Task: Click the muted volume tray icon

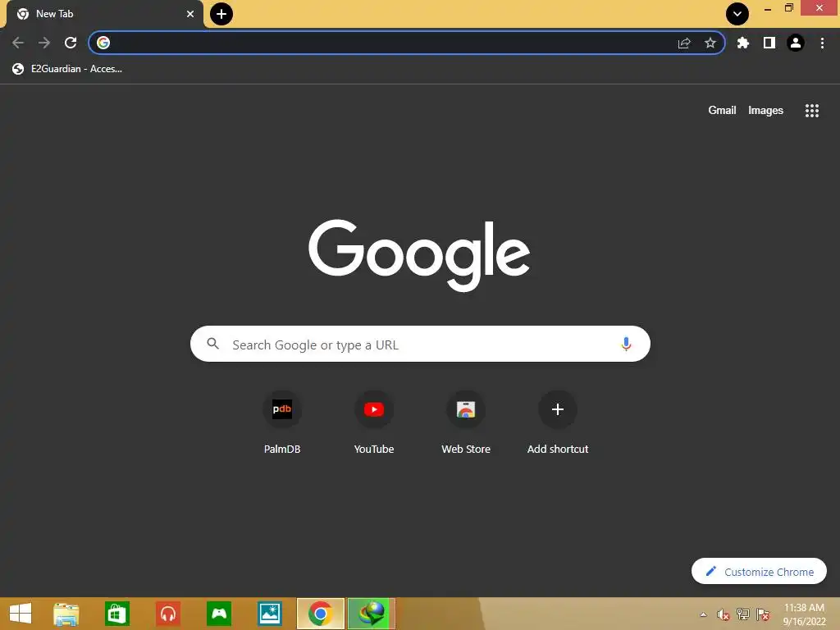Action: pyautogui.click(x=724, y=614)
